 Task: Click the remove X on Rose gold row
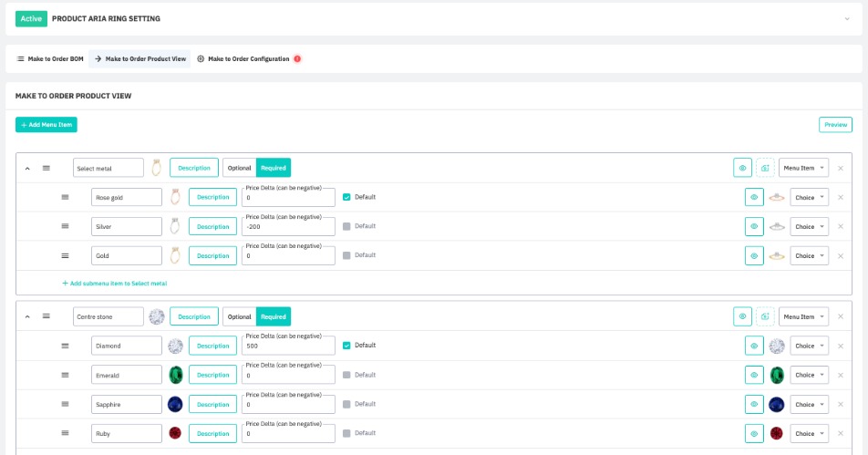point(841,197)
